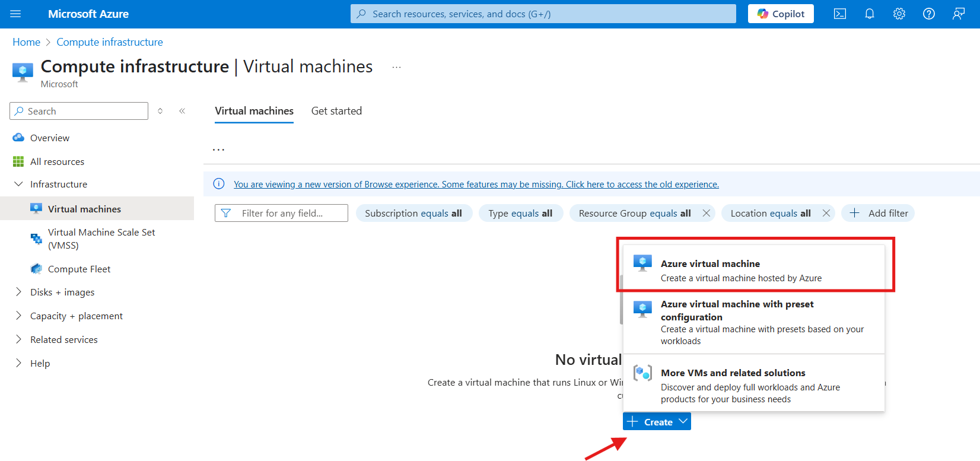
Task: Toggle the Create dropdown chevron
Action: click(683, 421)
